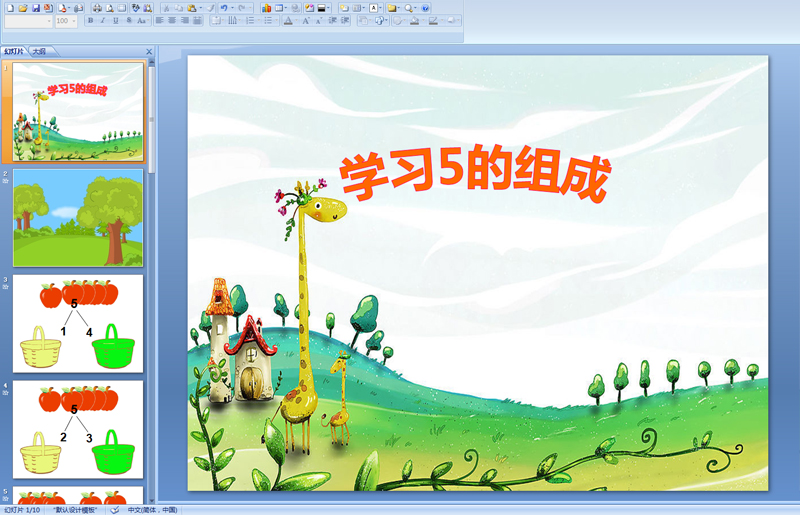This screenshot has height=515, width=800.
Task: Click the font color A icon
Action: tap(288, 20)
